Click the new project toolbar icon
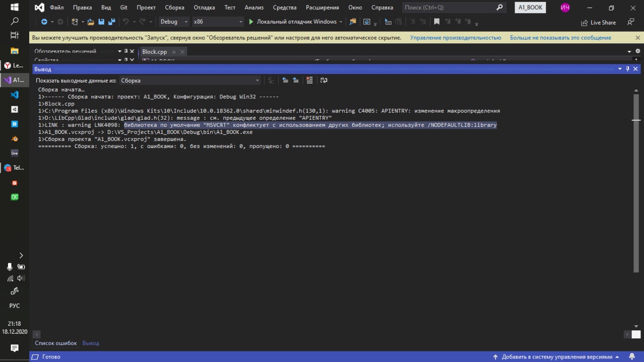Viewport: 644px width, 362px height. [75, 22]
